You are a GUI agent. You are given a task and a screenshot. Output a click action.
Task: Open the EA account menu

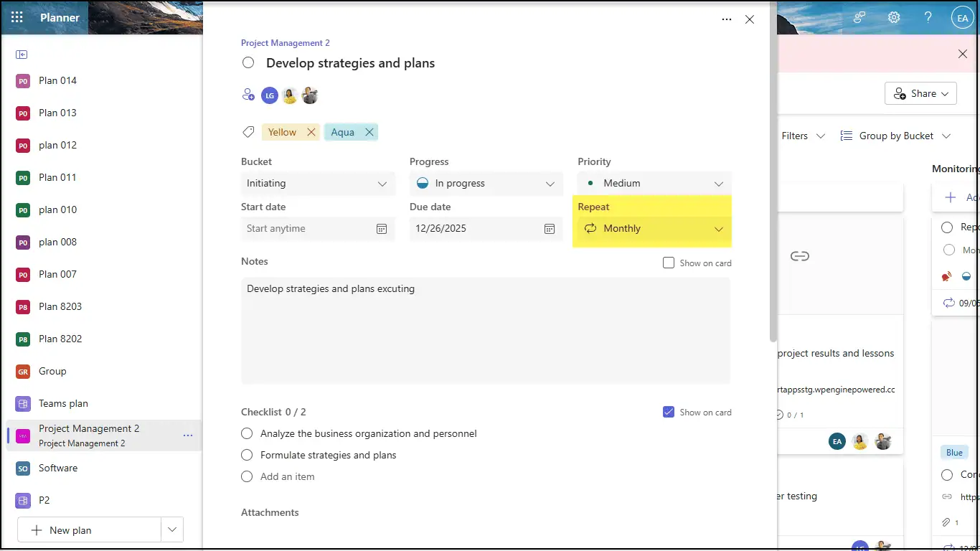coord(963,18)
